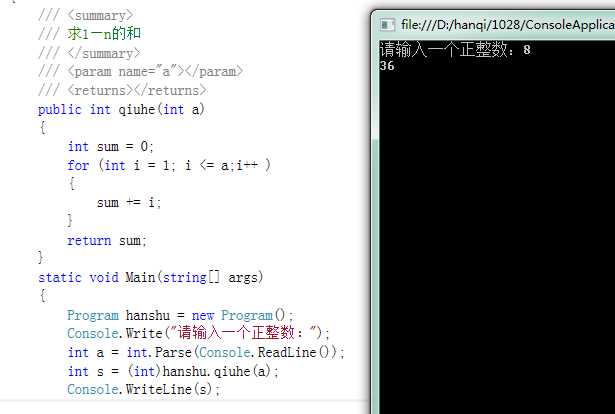Click the param name="a" comment line

pyautogui.click(x=141, y=71)
